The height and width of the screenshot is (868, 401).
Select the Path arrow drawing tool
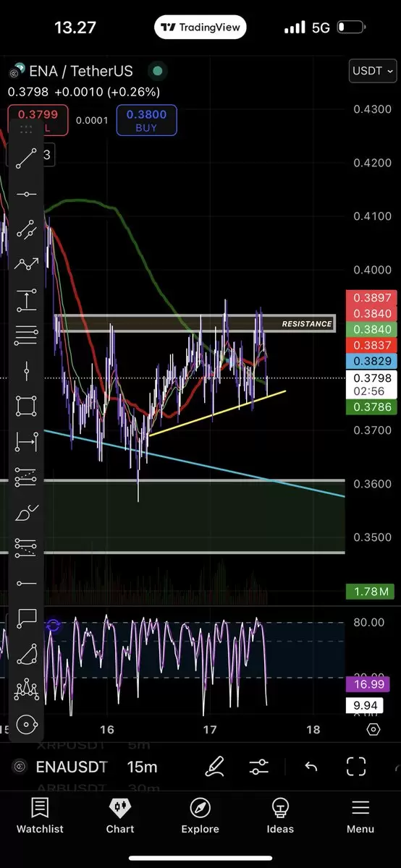pyautogui.click(x=27, y=265)
